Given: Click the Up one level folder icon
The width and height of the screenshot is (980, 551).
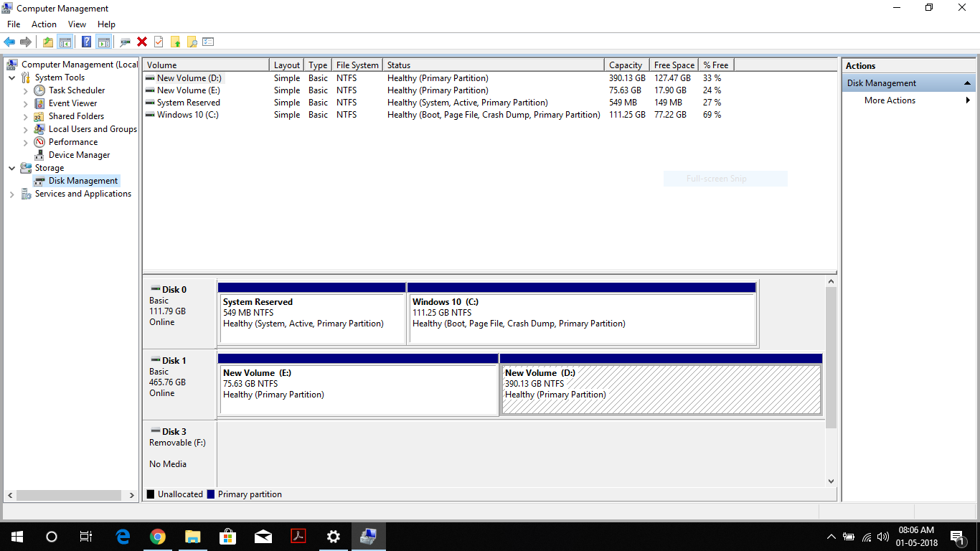Looking at the screenshot, I should point(47,42).
